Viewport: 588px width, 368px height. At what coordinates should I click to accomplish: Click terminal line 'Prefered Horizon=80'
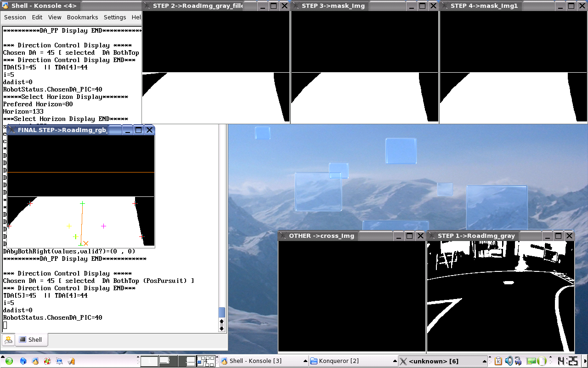[38, 104]
